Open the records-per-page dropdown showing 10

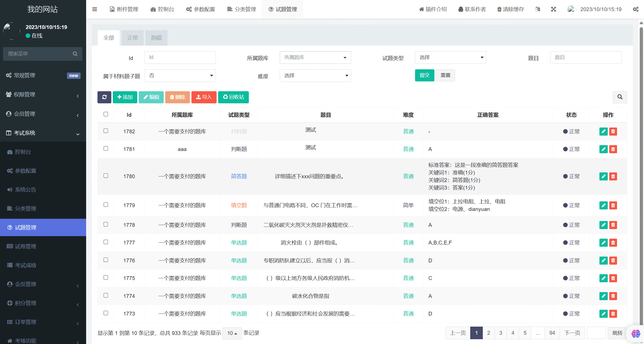tap(232, 333)
